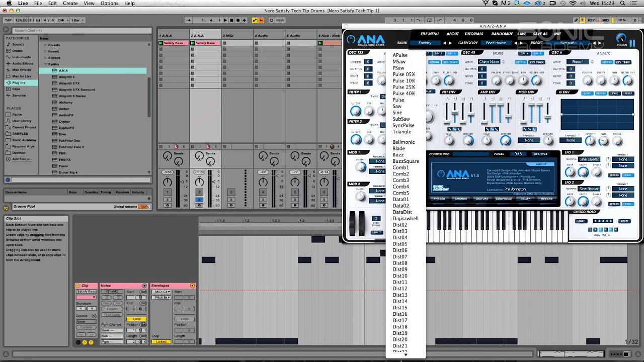The image size is (644, 362).
Task: Click the Envelopes box arrow icon
Action: pyautogui.click(x=192, y=286)
